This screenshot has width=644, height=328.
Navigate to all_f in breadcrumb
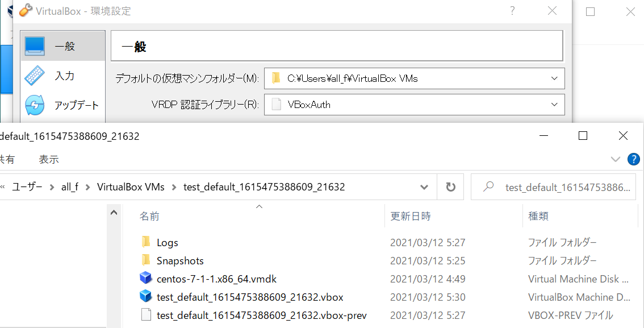point(70,187)
